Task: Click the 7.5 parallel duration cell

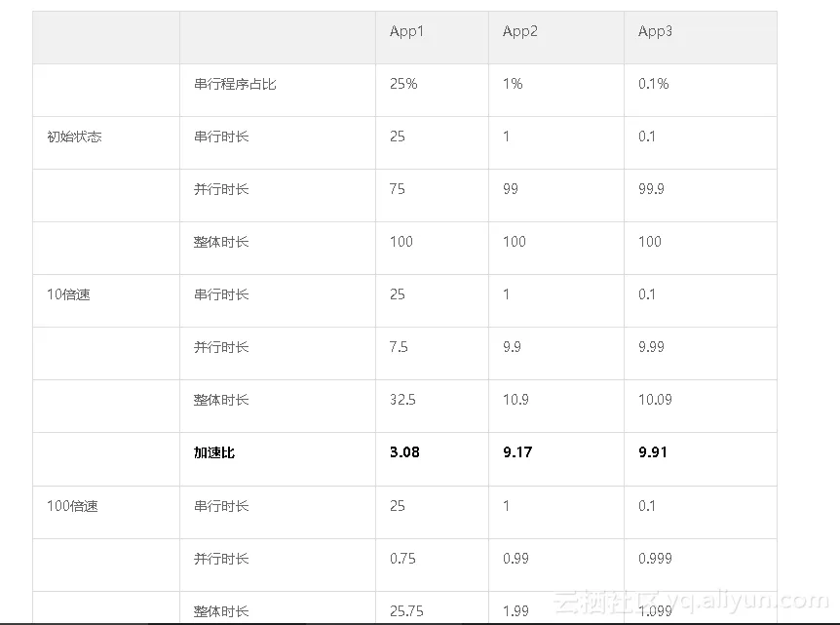Action: [x=399, y=347]
